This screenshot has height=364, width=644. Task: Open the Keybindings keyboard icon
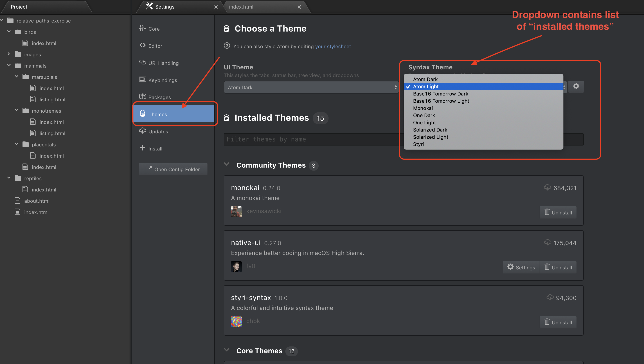click(142, 80)
